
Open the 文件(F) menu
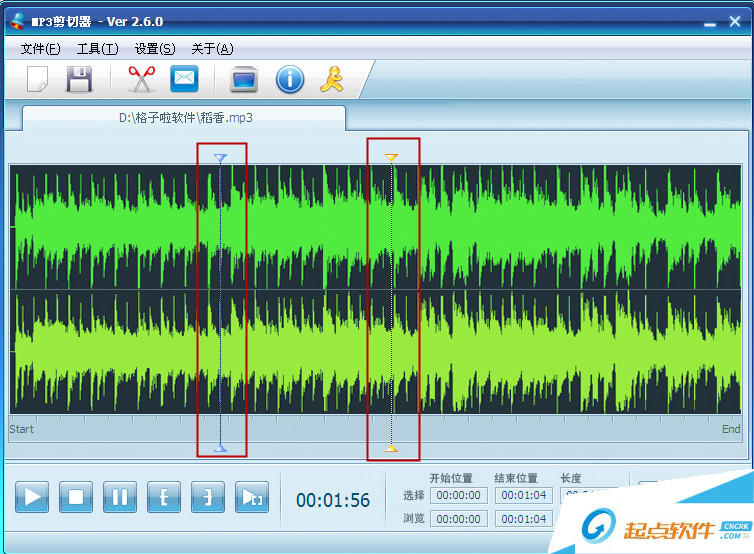point(40,49)
